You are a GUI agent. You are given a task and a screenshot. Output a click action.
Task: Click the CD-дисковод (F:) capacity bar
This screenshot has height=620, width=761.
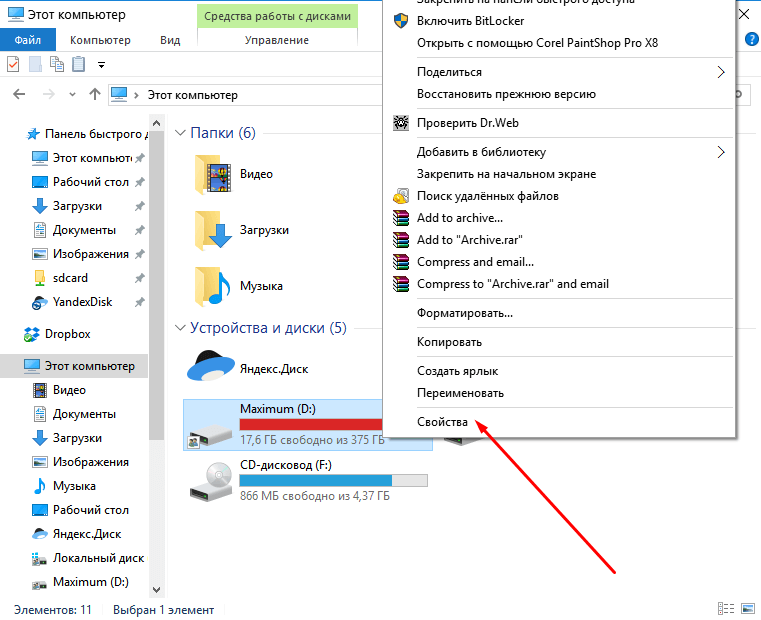333,480
